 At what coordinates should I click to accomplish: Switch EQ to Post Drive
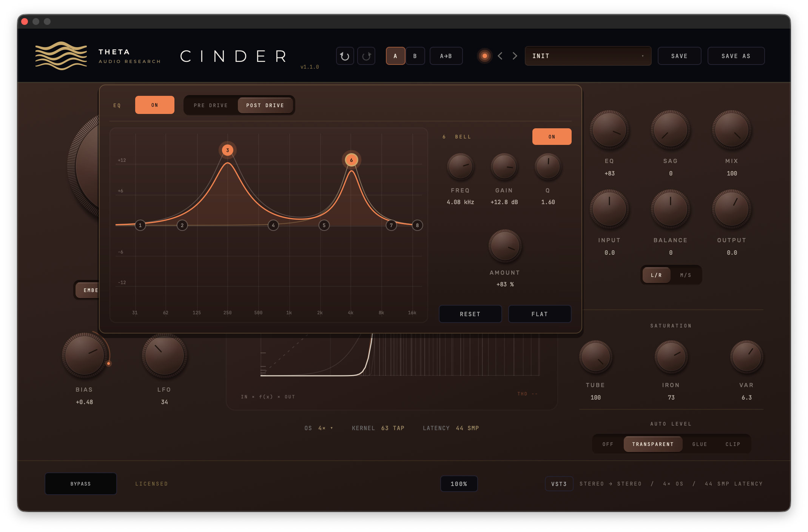265,105
